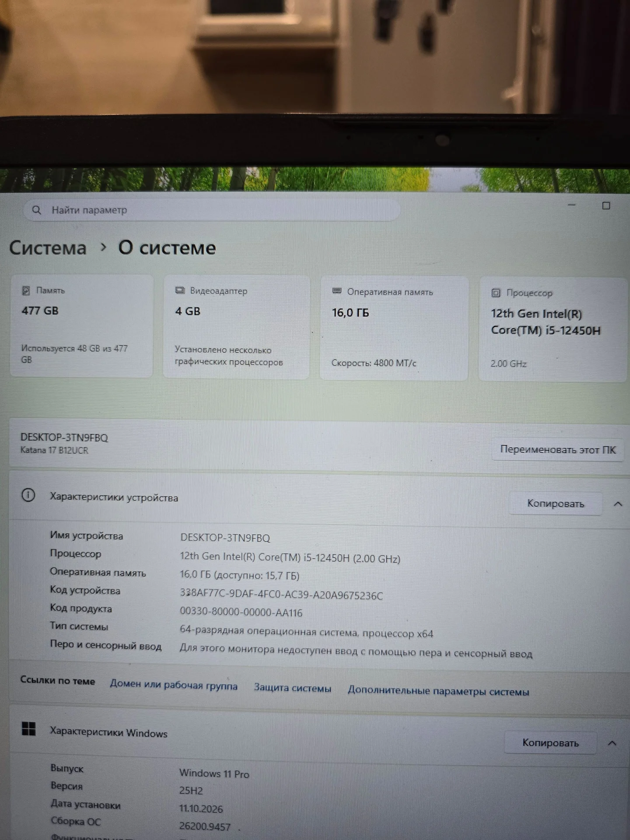The image size is (630, 840).
Task: Select processor value 12th Gen Intel(R) Core(TM) i5-12450H
Action: (x=290, y=557)
